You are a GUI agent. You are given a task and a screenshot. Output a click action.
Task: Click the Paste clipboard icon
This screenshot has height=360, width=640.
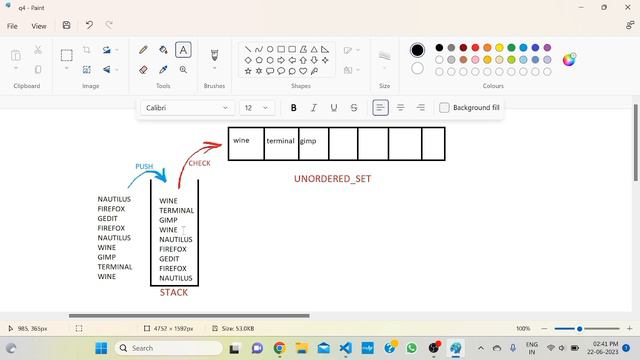click(x=16, y=55)
